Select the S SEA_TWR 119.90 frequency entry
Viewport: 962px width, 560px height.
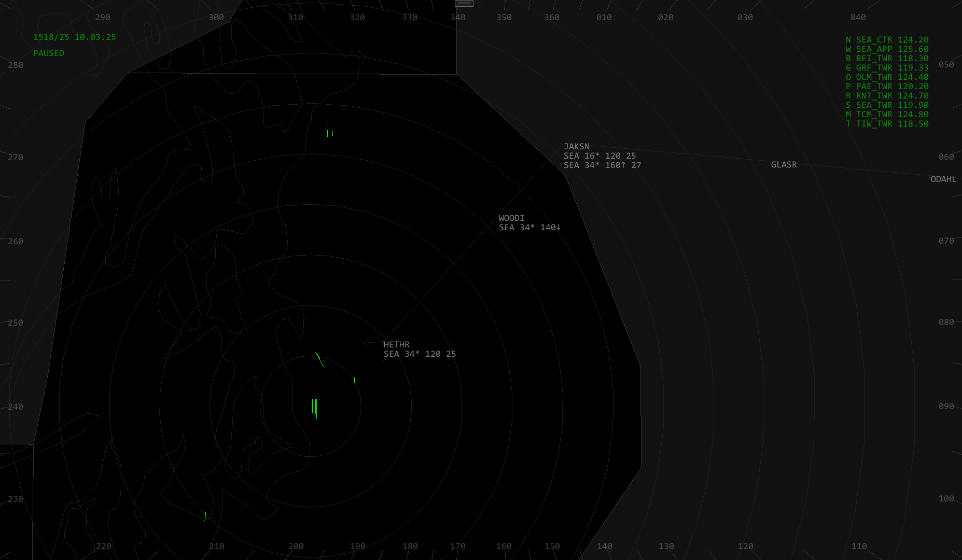click(887, 105)
